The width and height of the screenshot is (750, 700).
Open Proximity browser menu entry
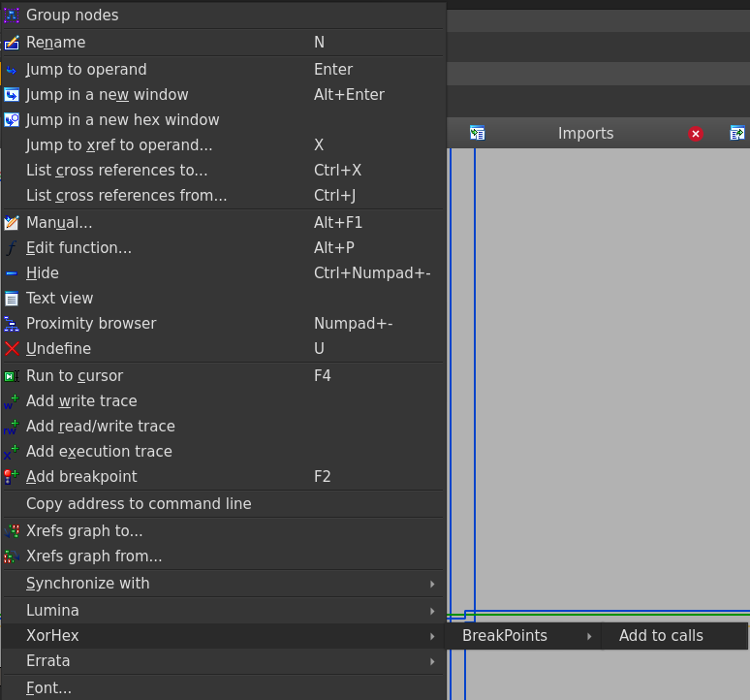pos(223,324)
